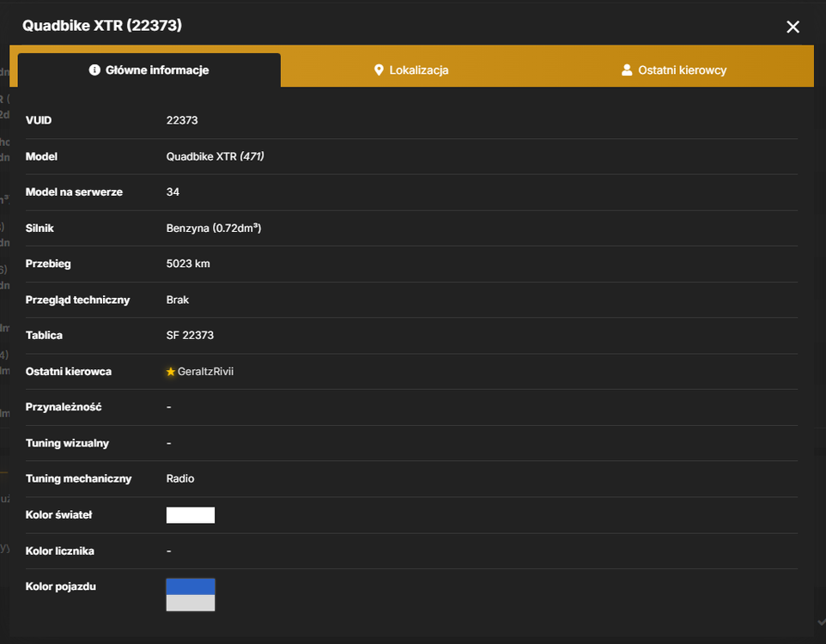This screenshot has height=644, width=826.
Task: Click the dialog title Quadbike XTR (22373)
Action: (x=102, y=25)
